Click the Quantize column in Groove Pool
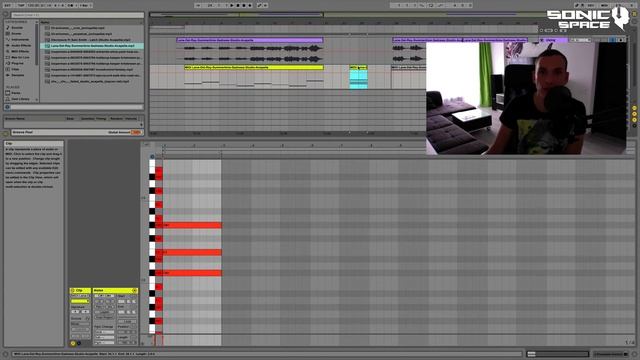Viewport: 640px width, 360px height. [x=87, y=118]
